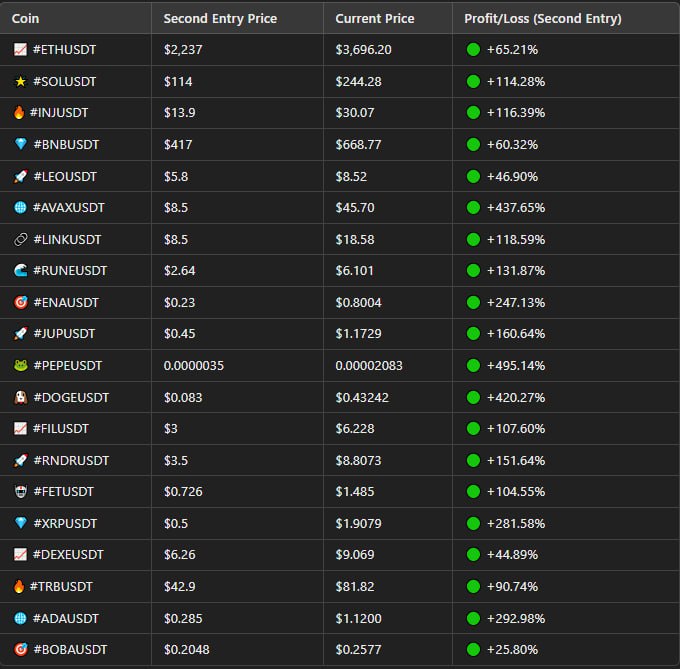
Task: Click the +420.27% profit value
Action: [516, 397]
